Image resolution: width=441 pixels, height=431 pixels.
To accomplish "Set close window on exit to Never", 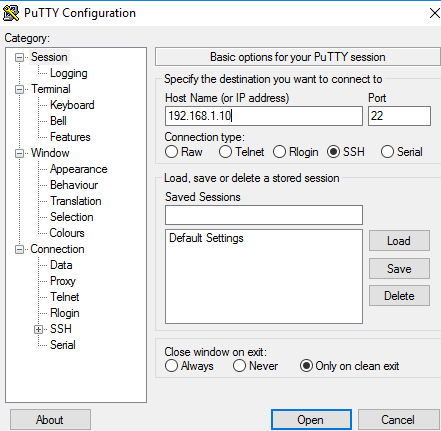I will click(239, 366).
